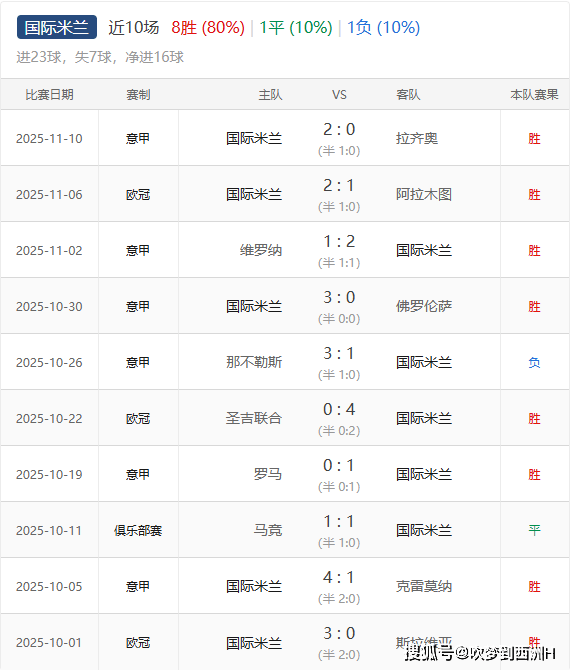Click the 0 : 4 score versus 圣吉联合
Screen dimensions: 570x670
[339, 409]
